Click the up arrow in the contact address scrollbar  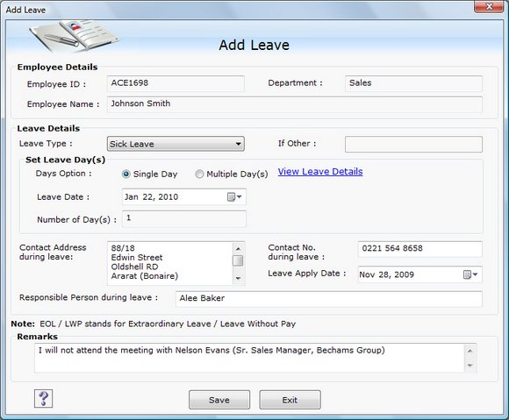[x=239, y=249]
